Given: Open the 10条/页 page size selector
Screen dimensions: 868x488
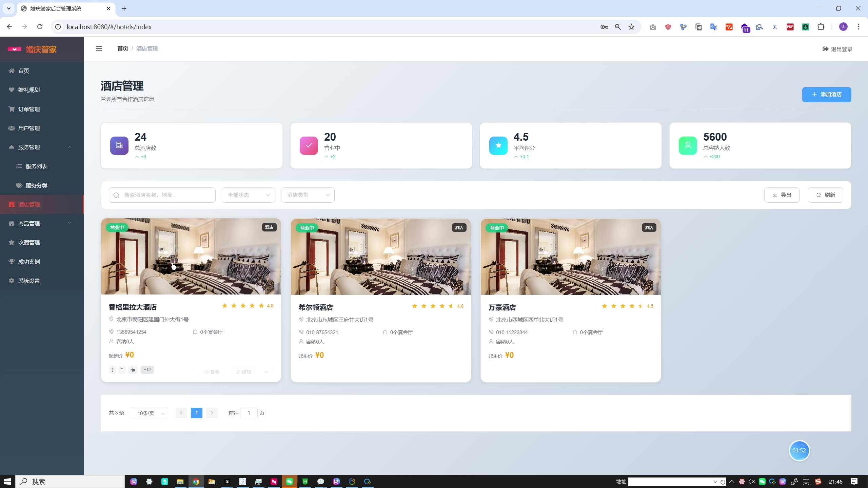Looking at the screenshot, I should [x=149, y=413].
